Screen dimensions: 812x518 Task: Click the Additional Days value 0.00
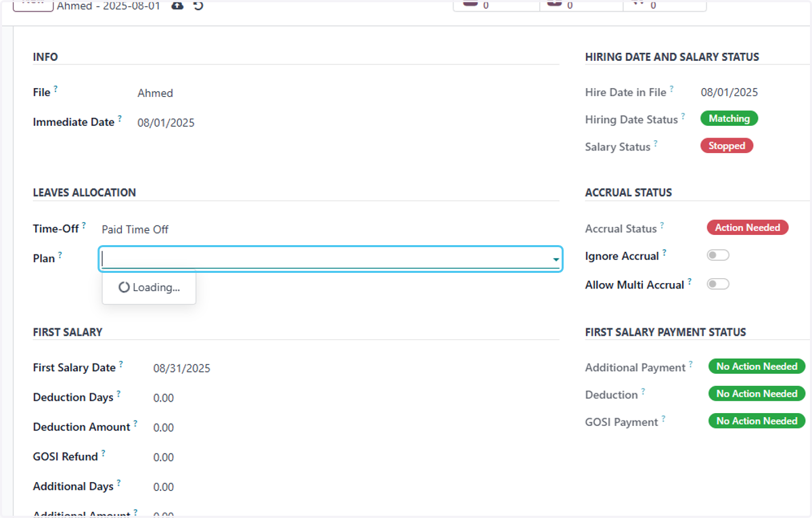pyautogui.click(x=164, y=488)
